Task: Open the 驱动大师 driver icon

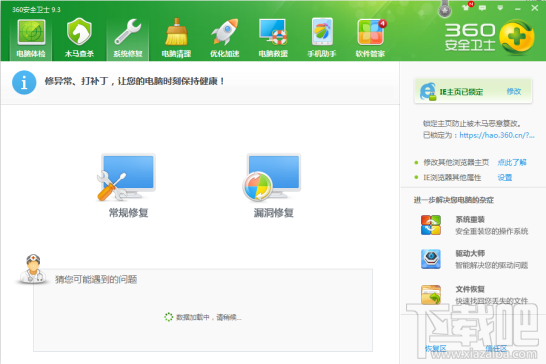Action: pos(431,259)
